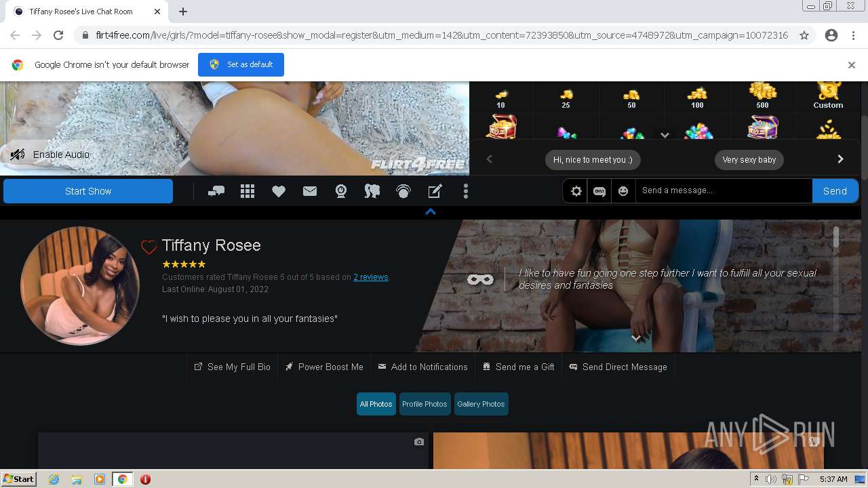Click the Set as default button
Image resolution: width=868 pixels, height=488 pixels.
241,64
